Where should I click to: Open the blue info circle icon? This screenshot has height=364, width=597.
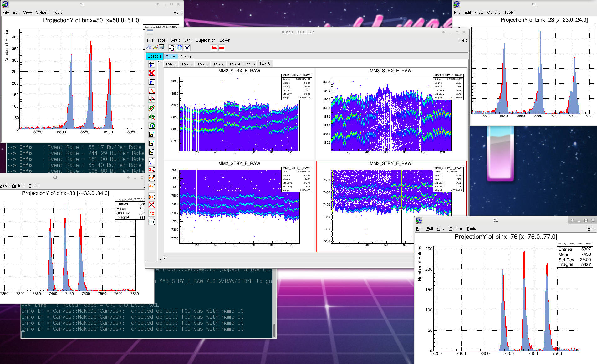click(x=179, y=48)
